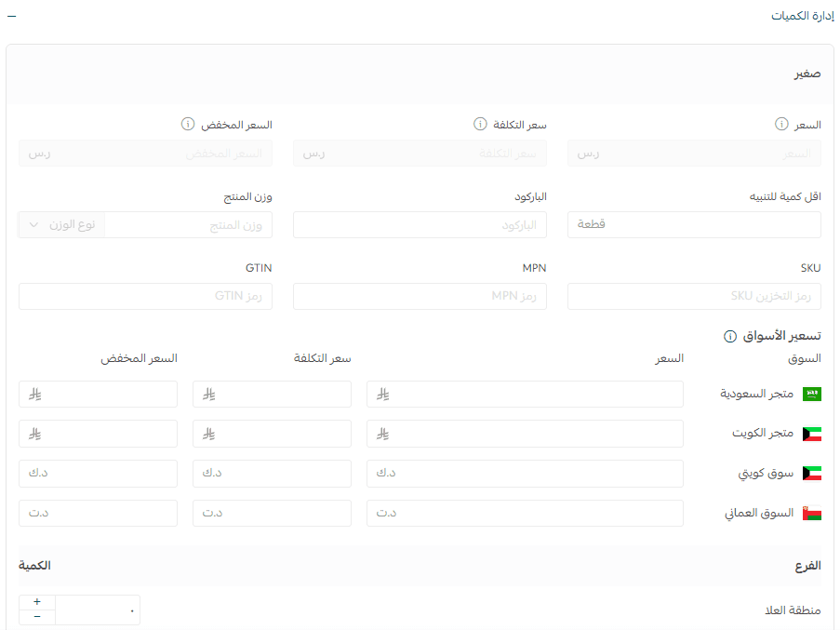Click discounted price field for السوق العماني
Viewport: 840px width, 630px height.
(x=98, y=514)
